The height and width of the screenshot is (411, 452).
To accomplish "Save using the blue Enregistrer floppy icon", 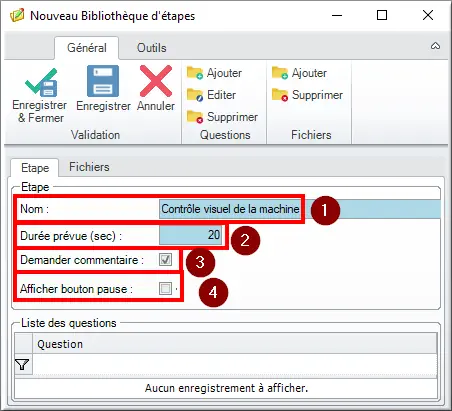I will [103, 81].
